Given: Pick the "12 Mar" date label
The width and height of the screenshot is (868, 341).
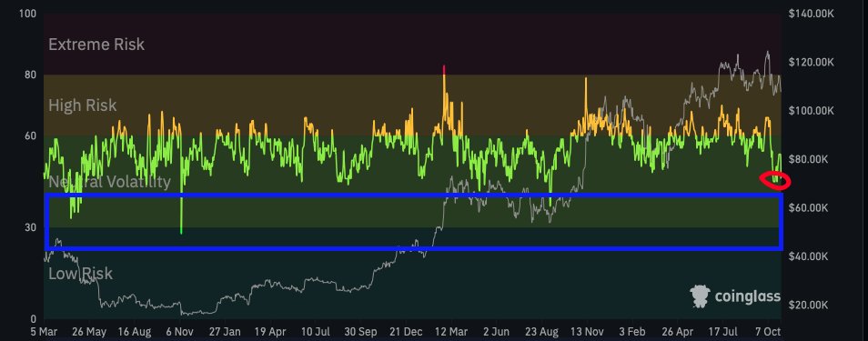Looking at the screenshot, I should click(x=451, y=332).
